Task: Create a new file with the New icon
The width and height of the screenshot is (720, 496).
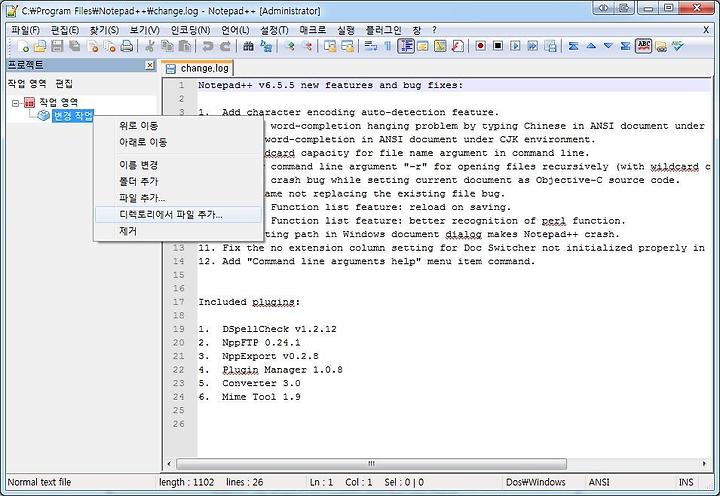Action: pyautogui.click(x=24, y=46)
